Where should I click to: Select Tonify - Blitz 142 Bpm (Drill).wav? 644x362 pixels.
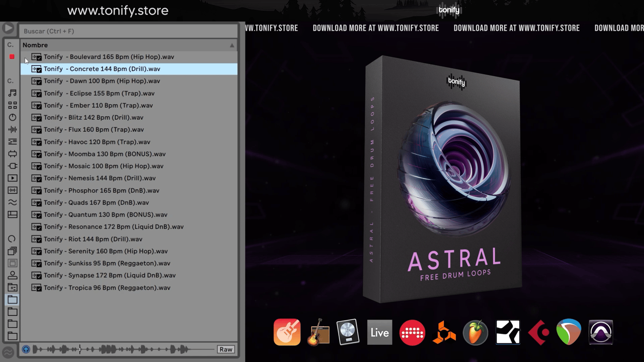(x=129, y=117)
